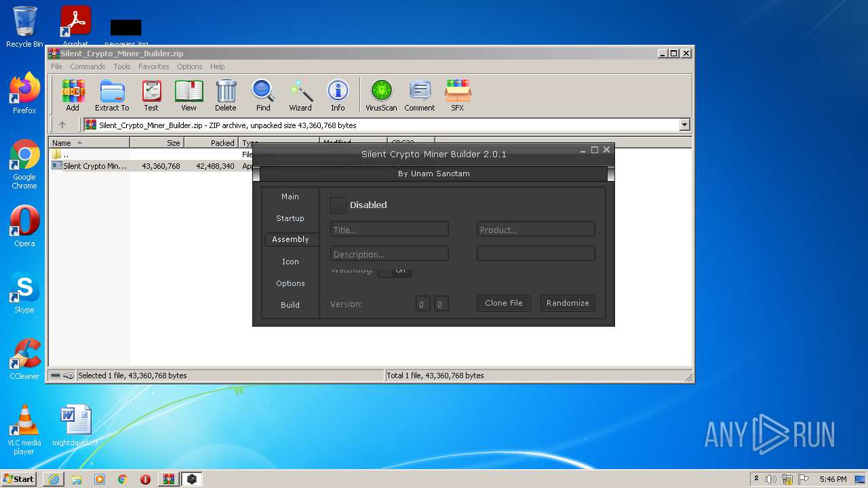Open the View tool in WinRAR
This screenshot has height=488, width=868.
(x=189, y=95)
